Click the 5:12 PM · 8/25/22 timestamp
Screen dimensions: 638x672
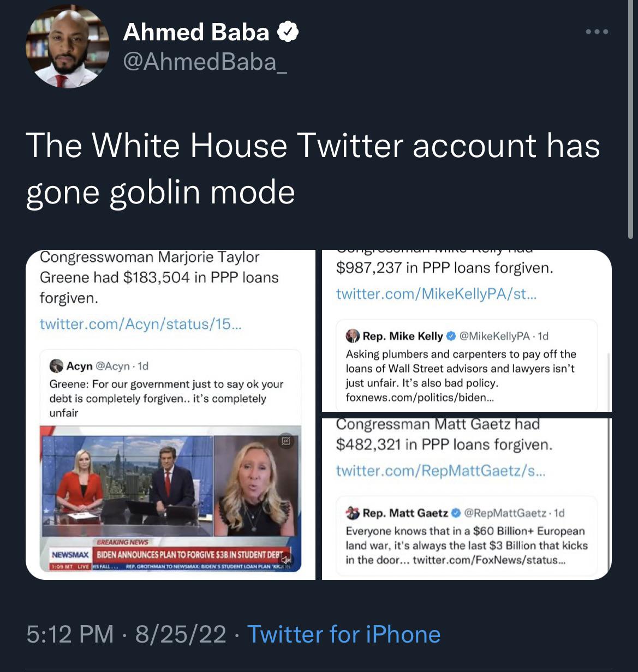(126, 634)
